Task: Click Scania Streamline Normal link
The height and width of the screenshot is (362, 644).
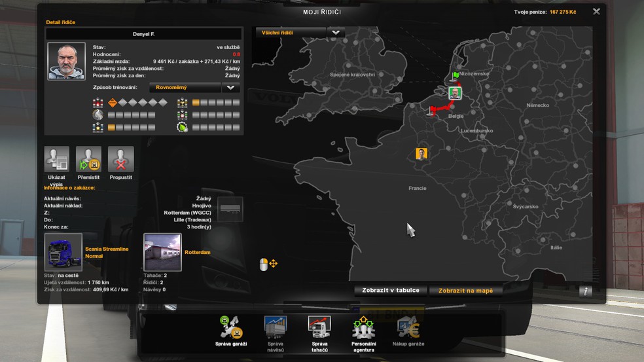Action: coord(107,252)
